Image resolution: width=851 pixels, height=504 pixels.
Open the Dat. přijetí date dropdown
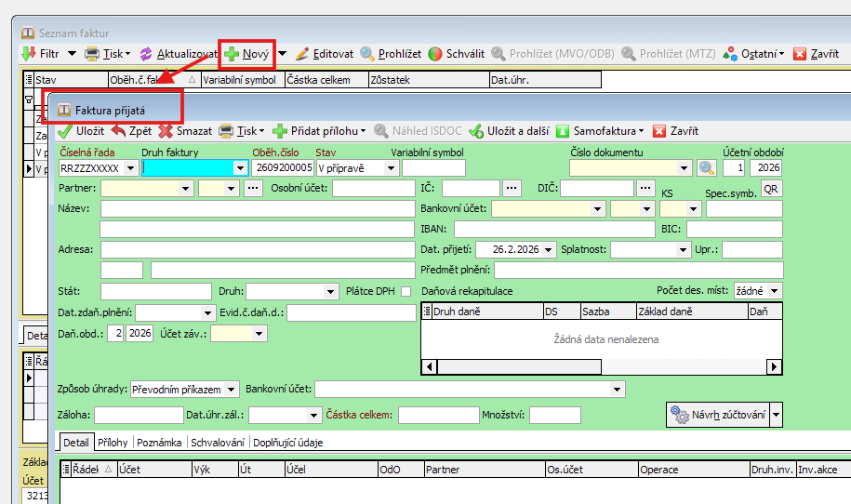point(549,249)
